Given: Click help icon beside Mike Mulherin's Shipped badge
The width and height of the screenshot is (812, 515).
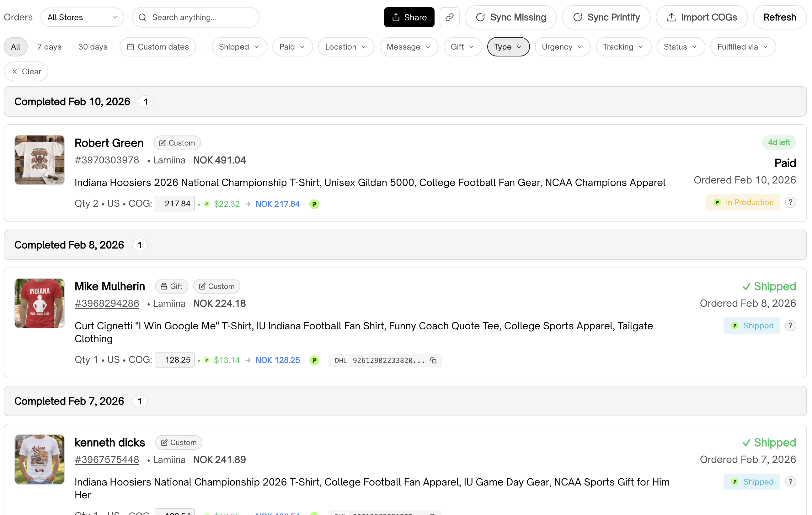Looking at the screenshot, I should coord(790,326).
